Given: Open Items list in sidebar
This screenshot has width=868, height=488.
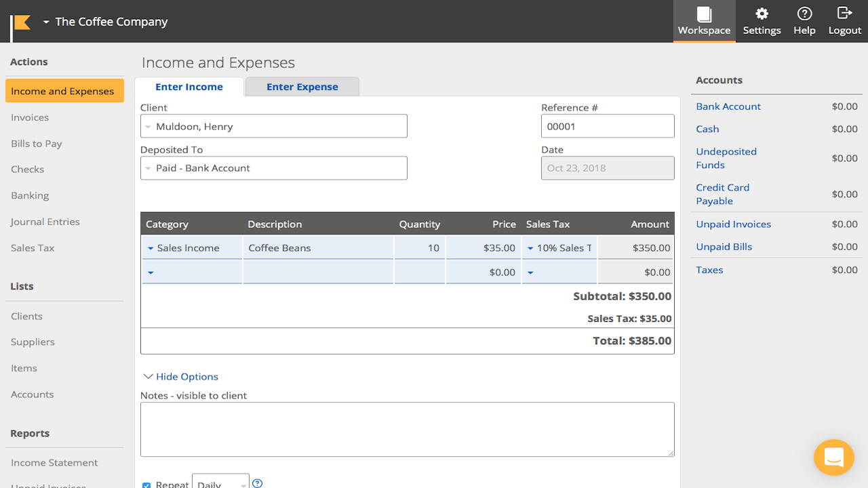Looking at the screenshot, I should coord(24,368).
